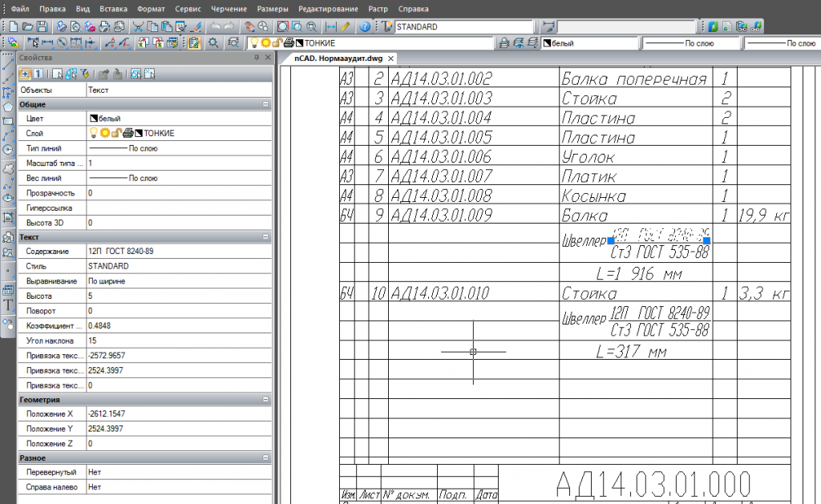Click the selected text's right blue grip
This screenshot has width=821, height=504.
(x=706, y=240)
